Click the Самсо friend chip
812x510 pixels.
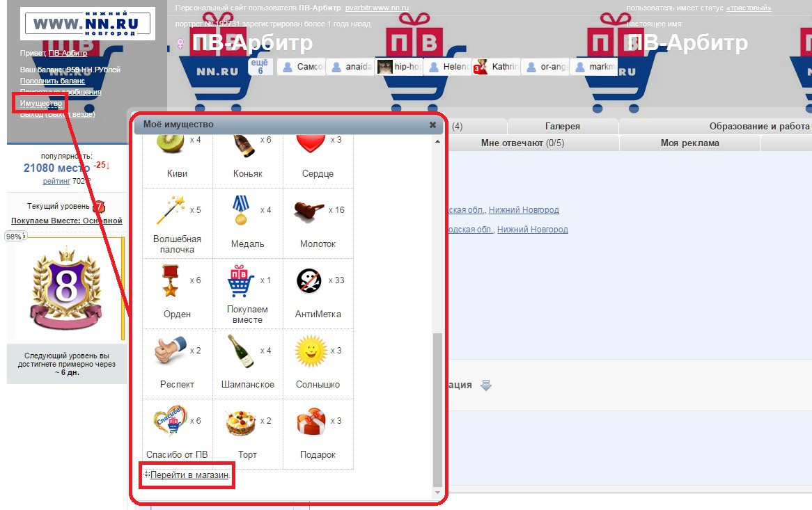302,67
